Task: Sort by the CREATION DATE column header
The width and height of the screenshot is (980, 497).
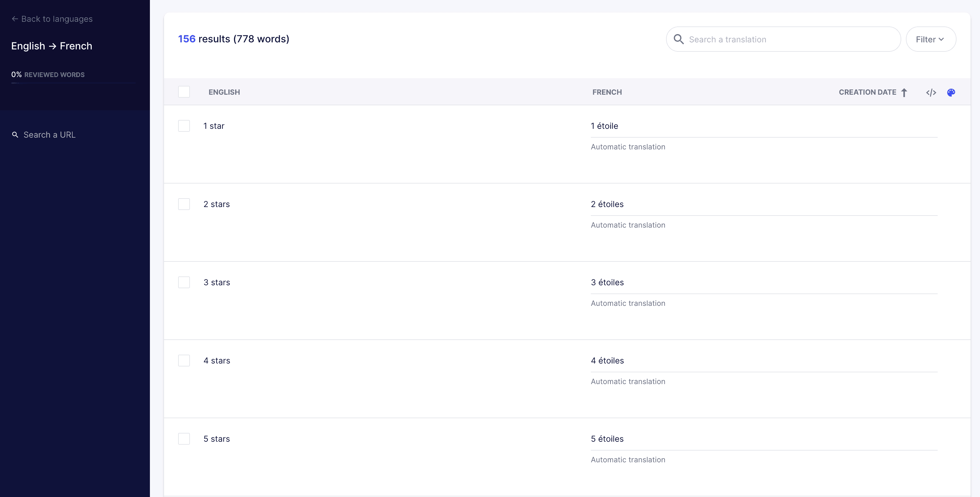Action: [x=867, y=92]
